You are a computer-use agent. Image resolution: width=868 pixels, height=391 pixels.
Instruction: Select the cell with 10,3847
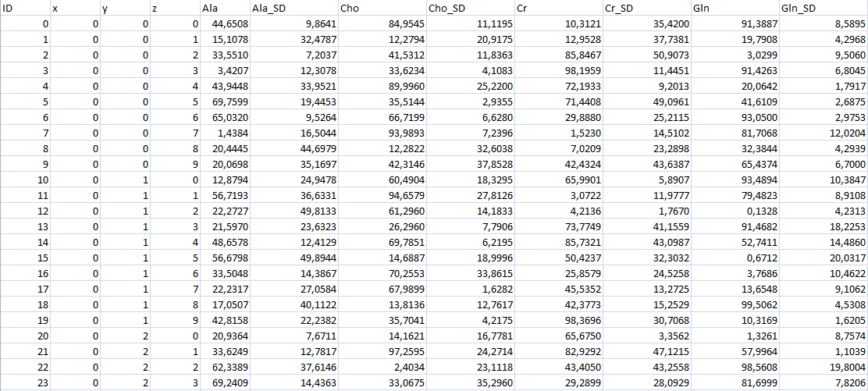824,179
